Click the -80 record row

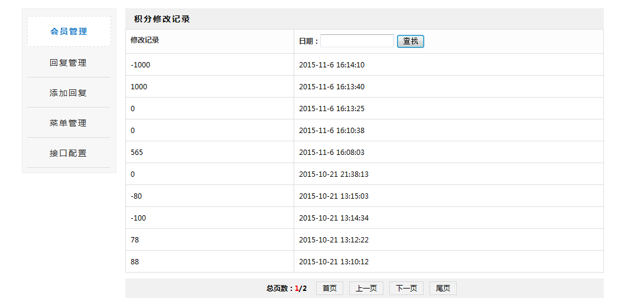pos(138,196)
